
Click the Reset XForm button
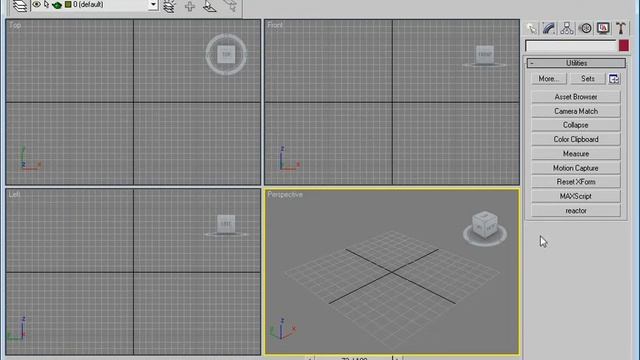click(x=576, y=182)
